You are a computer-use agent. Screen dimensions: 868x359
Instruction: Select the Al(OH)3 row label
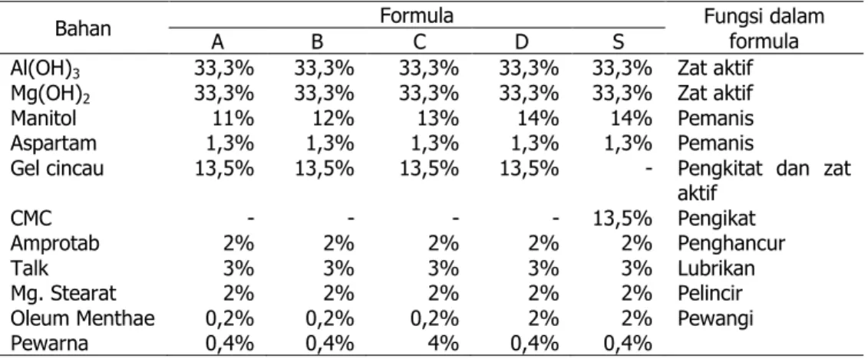[x=48, y=69]
